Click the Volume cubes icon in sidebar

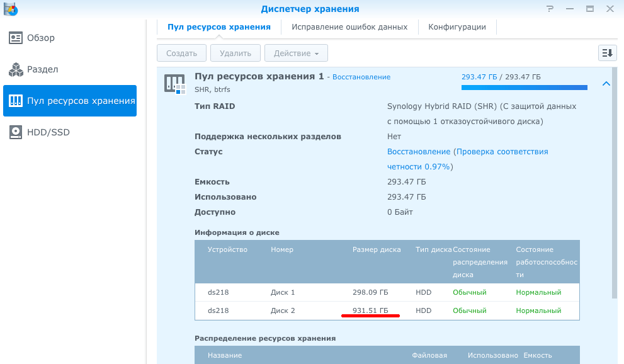coord(16,69)
